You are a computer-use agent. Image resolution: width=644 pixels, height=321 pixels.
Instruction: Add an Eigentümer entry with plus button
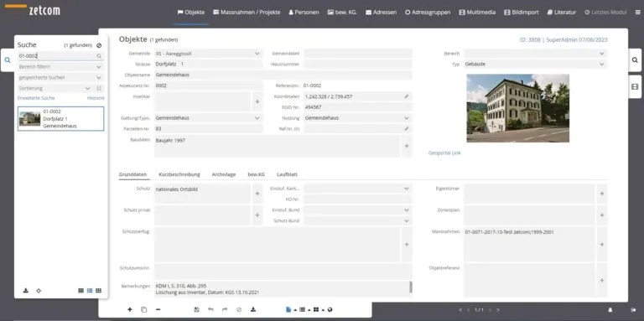click(x=602, y=194)
